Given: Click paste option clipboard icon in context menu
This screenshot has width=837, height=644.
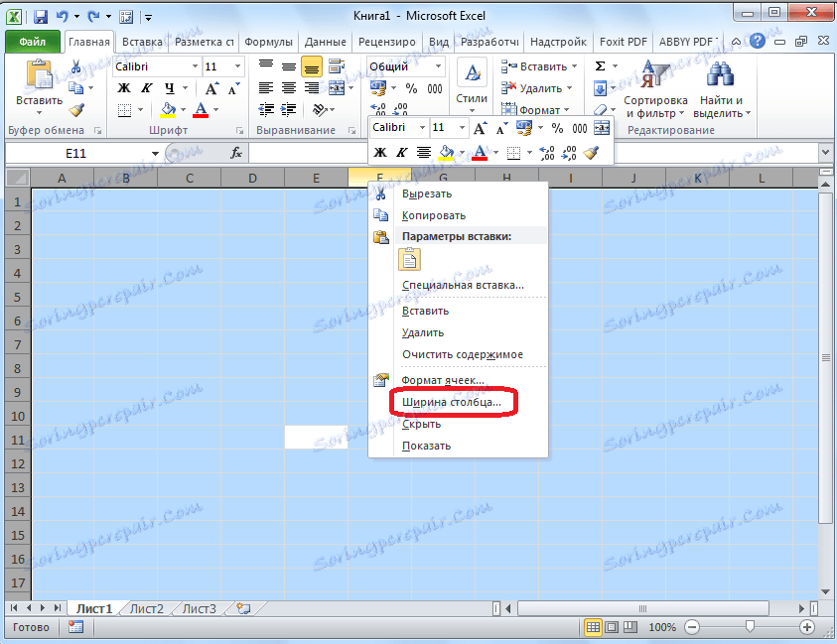Looking at the screenshot, I should click(409, 260).
